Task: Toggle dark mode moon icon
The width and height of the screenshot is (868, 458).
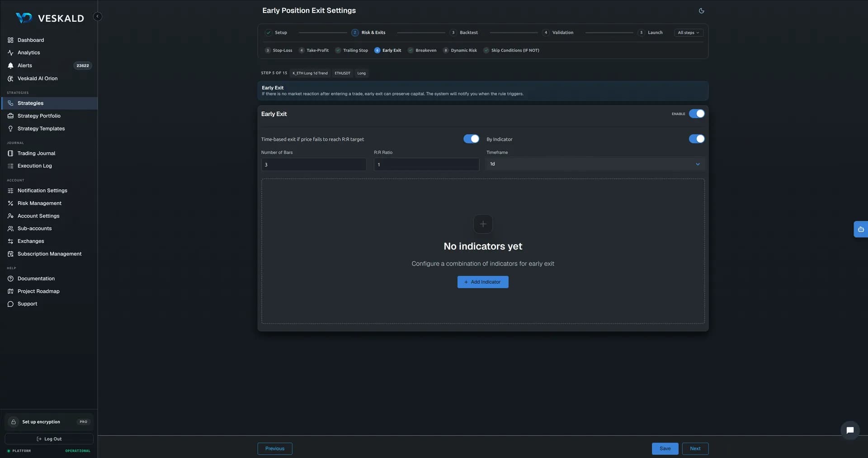Action: [701, 11]
